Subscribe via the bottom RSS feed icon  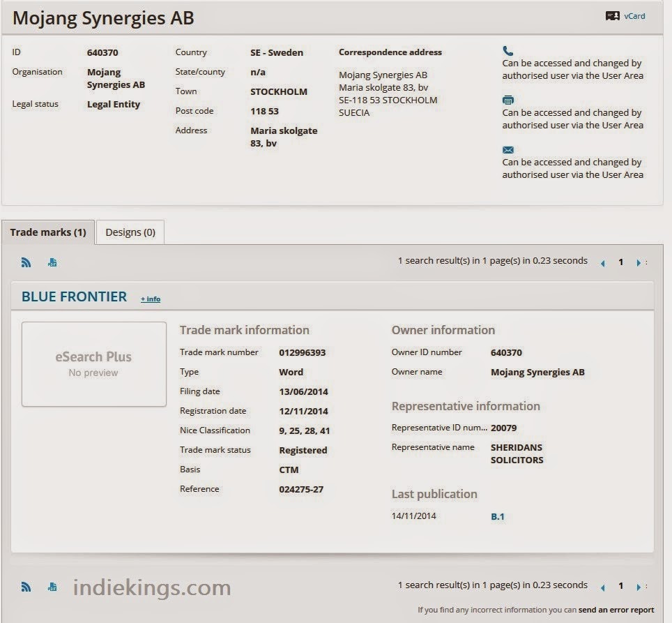pyautogui.click(x=26, y=587)
